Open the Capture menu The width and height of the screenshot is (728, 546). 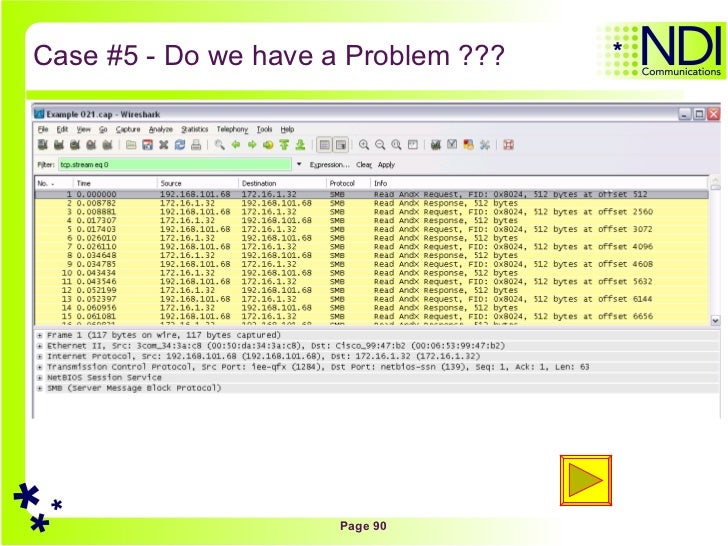(128, 129)
